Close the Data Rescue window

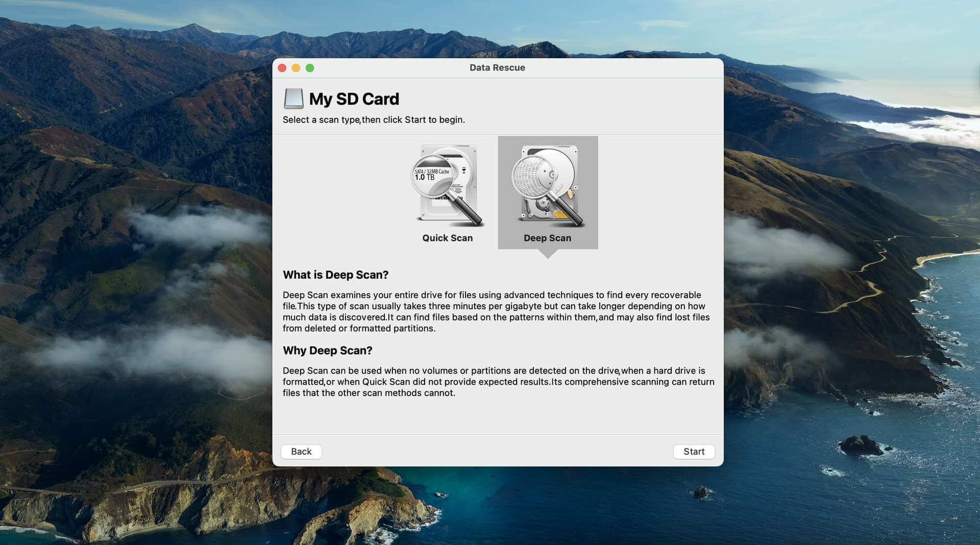coord(282,68)
